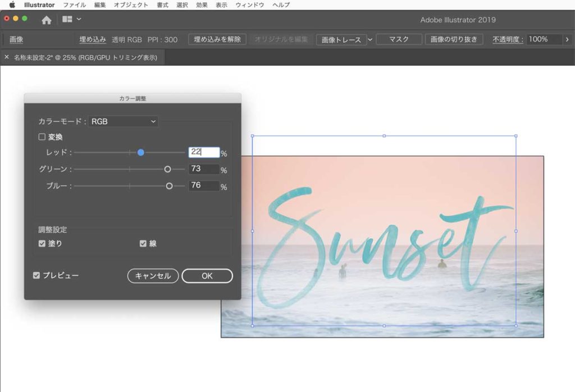Open the workspace layout switcher icon
The width and height of the screenshot is (575, 392).
pyautogui.click(x=67, y=20)
